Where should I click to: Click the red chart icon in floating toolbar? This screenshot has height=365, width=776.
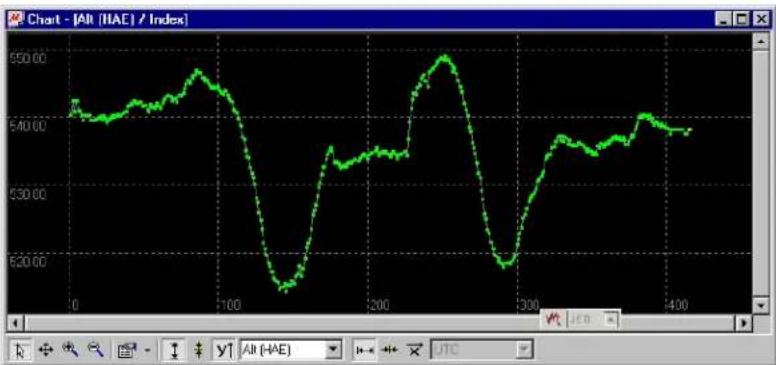click(552, 319)
